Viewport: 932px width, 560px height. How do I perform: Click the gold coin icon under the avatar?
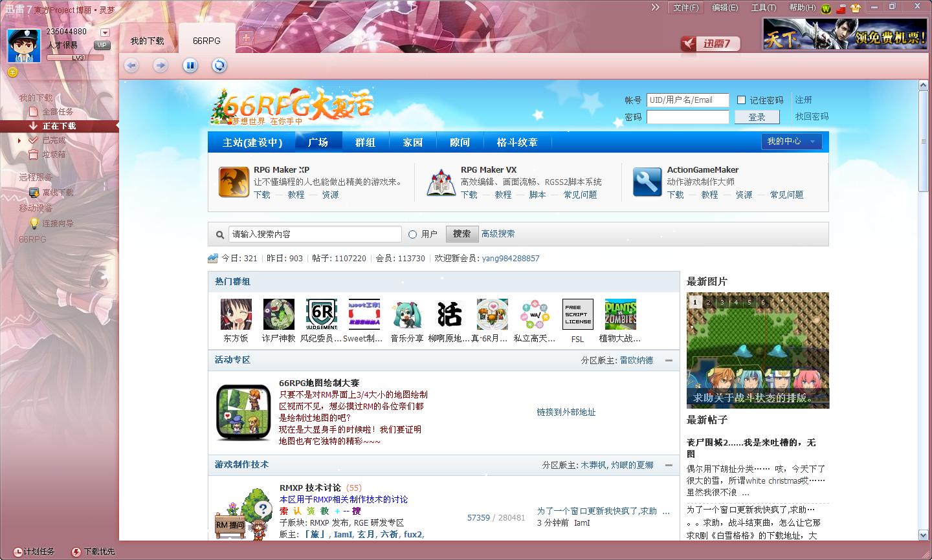pyautogui.click(x=12, y=72)
